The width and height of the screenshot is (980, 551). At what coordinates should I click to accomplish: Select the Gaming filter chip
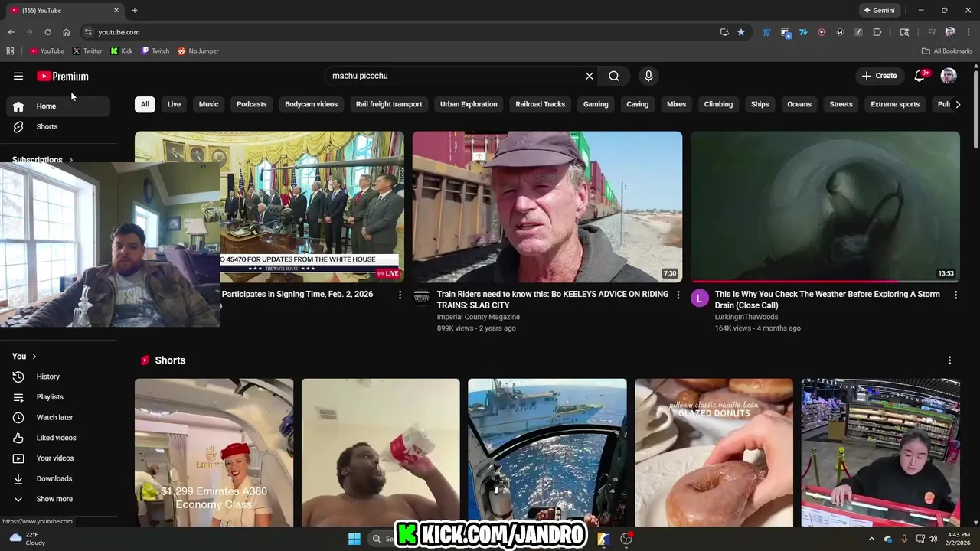tap(596, 104)
